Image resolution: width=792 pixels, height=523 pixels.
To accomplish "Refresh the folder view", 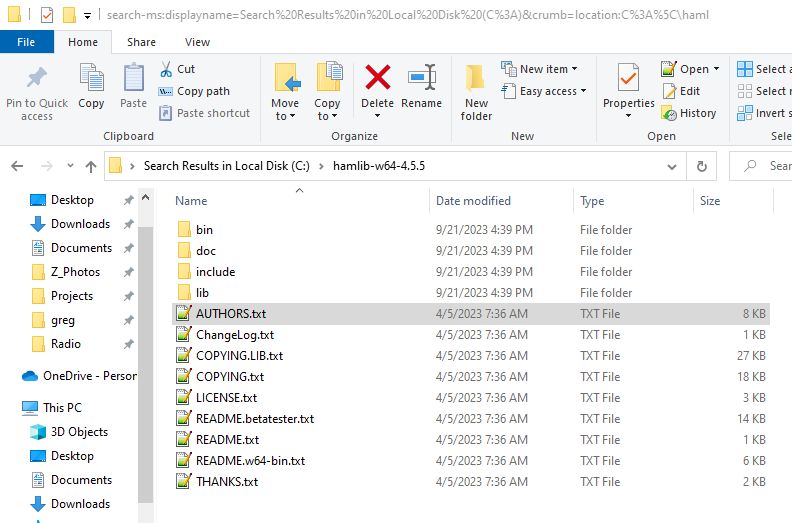I will tap(702, 166).
